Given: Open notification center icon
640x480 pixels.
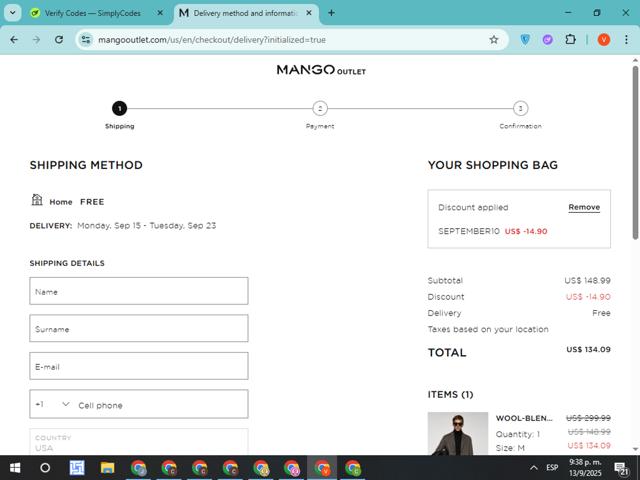Looking at the screenshot, I should tap(621, 469).
